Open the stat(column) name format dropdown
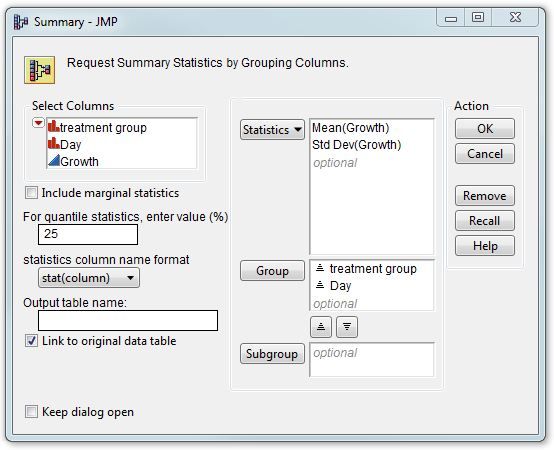This screenshot has width=554, height=450. tap(89, 278)
